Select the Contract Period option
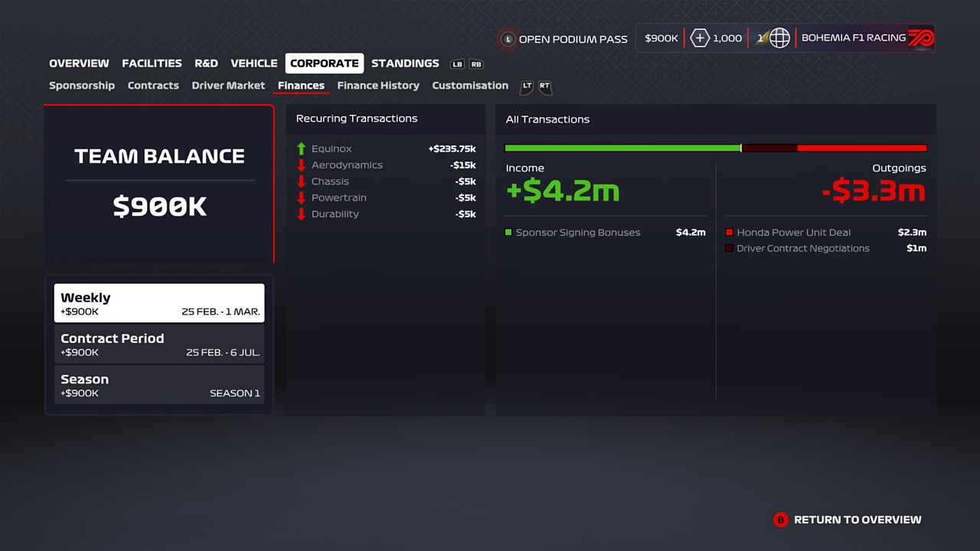 tap(159, 344)
